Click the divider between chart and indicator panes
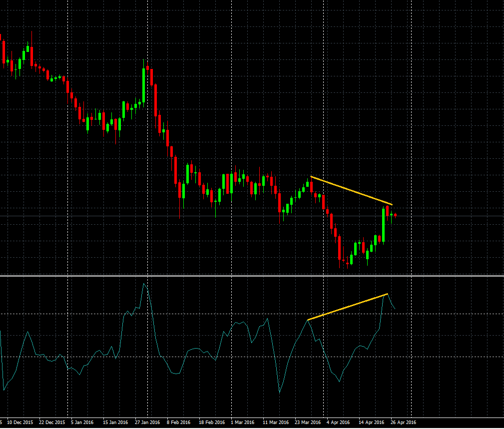Image resolution: width=504 pixels, height=429 pixels. click(x=252, y=275)
